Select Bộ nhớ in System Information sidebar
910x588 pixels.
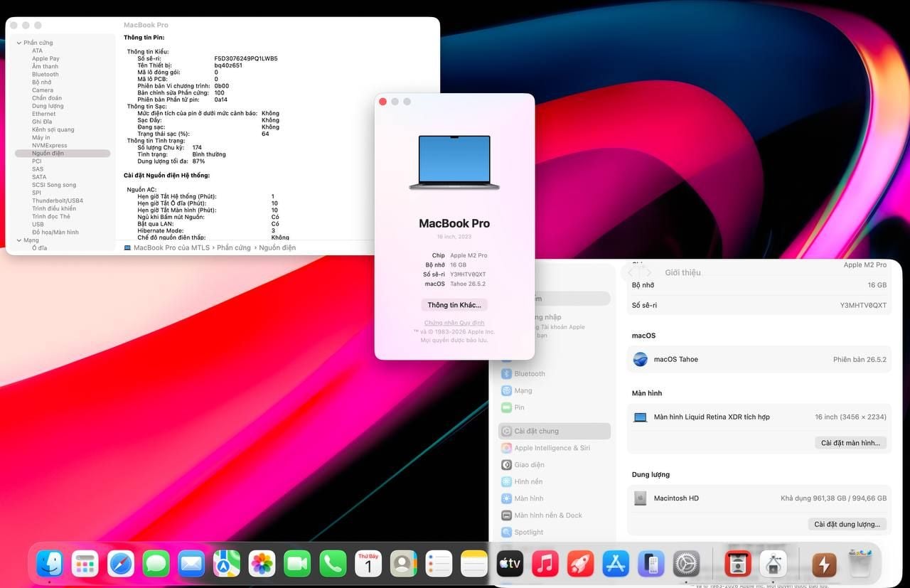tap(41, 82)
